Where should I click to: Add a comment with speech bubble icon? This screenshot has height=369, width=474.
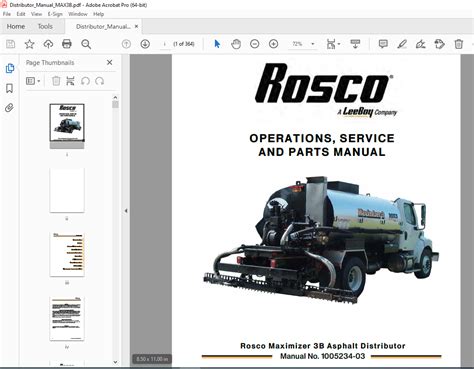[x=383, y=44]
